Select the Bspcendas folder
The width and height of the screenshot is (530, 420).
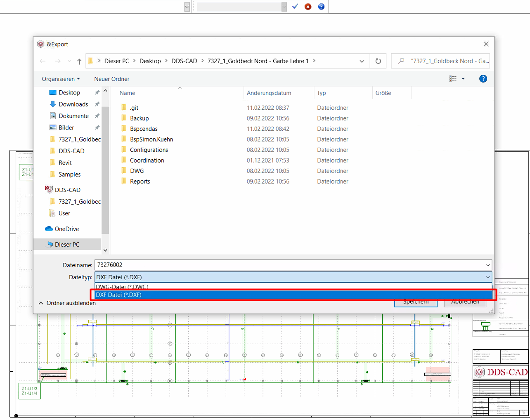click(144, 129)
